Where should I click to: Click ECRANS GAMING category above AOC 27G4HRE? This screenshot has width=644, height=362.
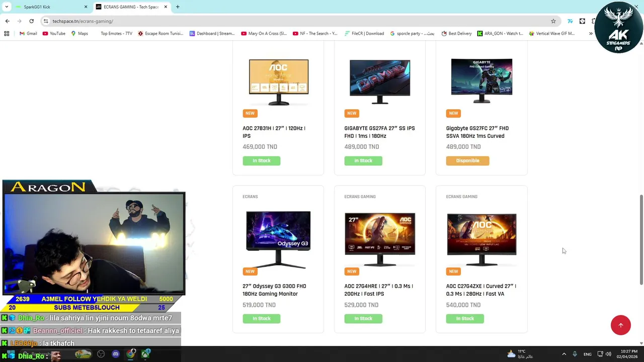pos(360,197)
